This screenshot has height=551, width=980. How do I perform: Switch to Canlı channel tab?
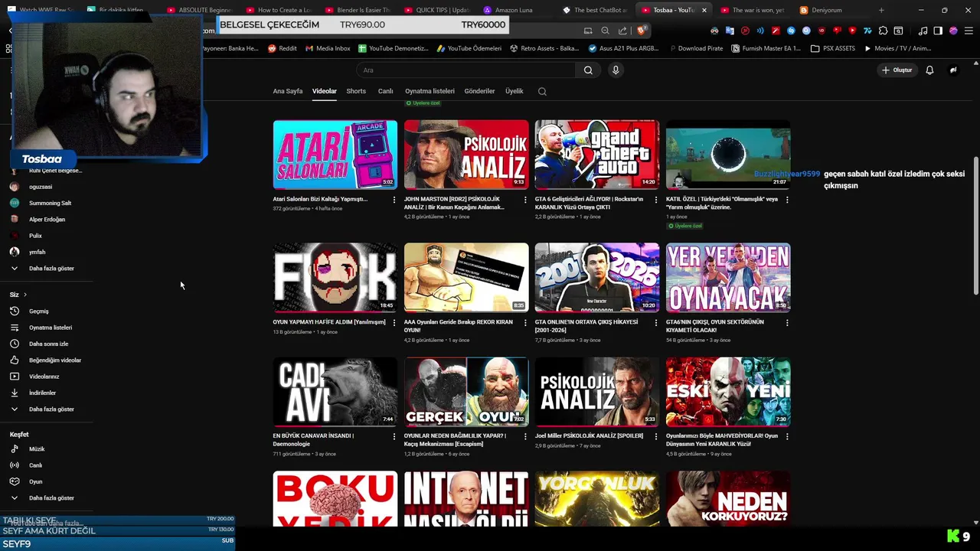click(x=385, y=91)
